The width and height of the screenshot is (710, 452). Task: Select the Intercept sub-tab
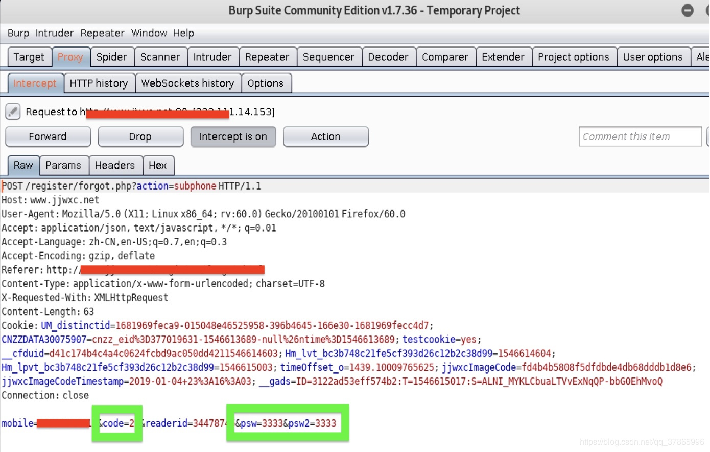(x=35, y=83)
